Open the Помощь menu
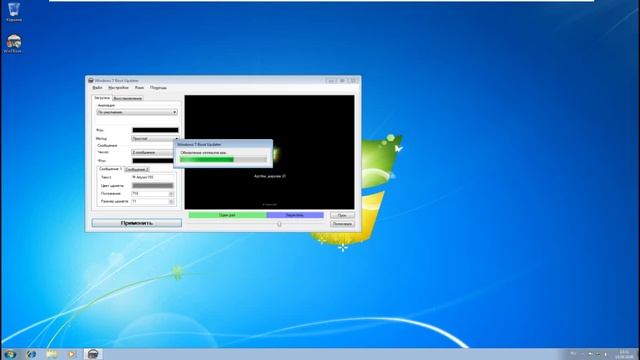 (x=158, y=88)
